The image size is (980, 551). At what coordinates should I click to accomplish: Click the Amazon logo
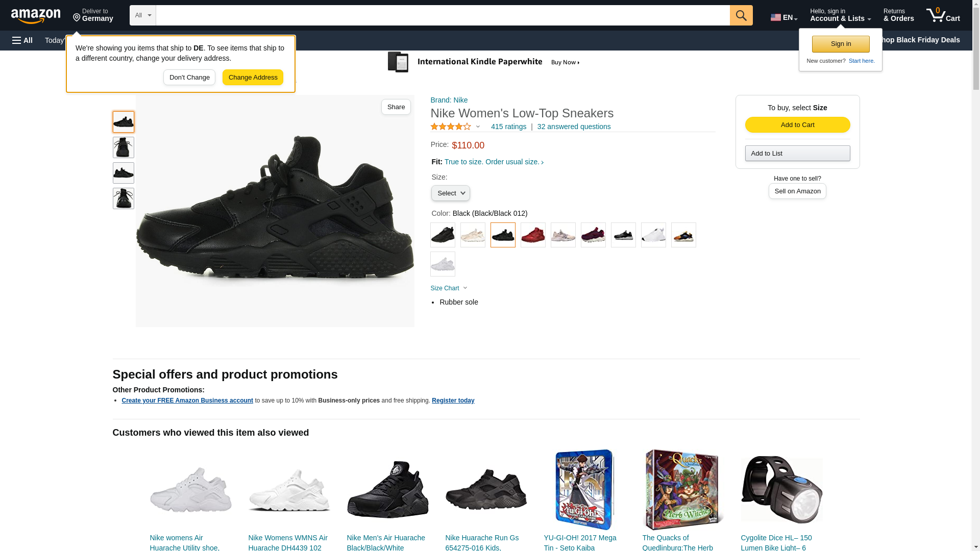click(x=36, y=16)
